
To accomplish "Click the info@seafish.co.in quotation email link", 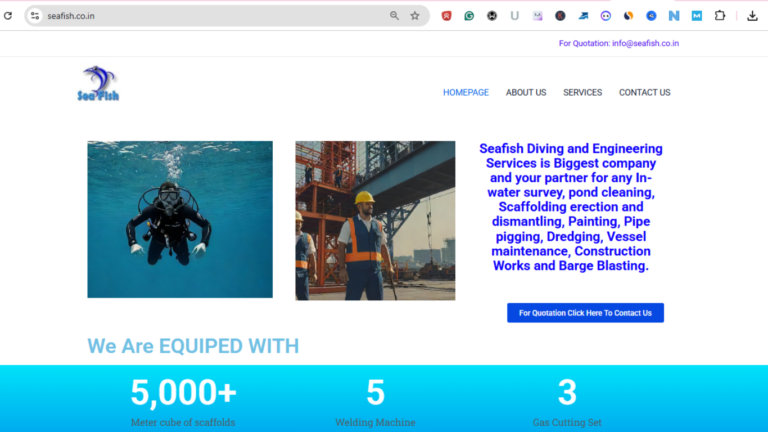I will click(645, 43).
